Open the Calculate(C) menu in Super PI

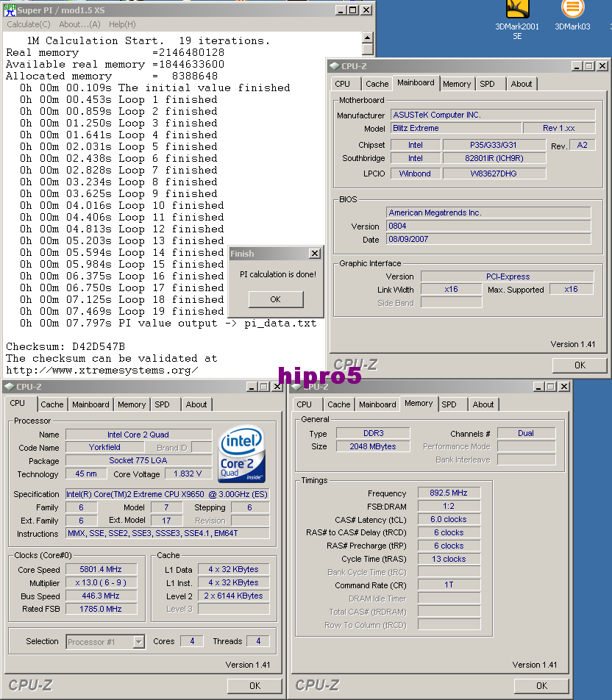click(x=29, y=24)
